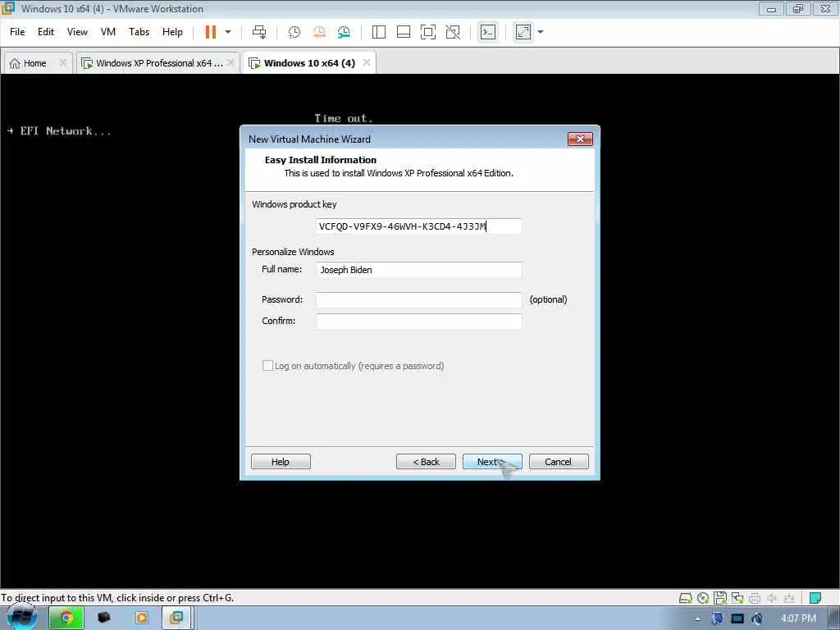Click the display tray icon
Screen dimensions: 840x630
tap(737, 619)
